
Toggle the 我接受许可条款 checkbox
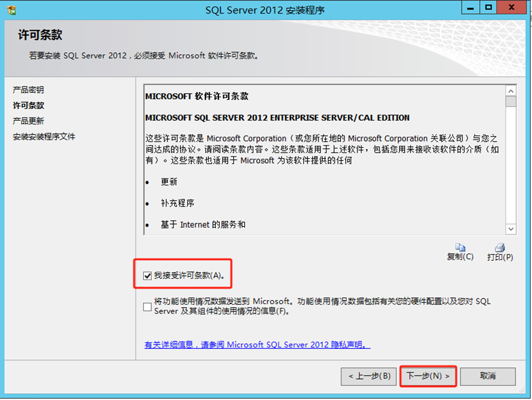click(x=147, y=276)
